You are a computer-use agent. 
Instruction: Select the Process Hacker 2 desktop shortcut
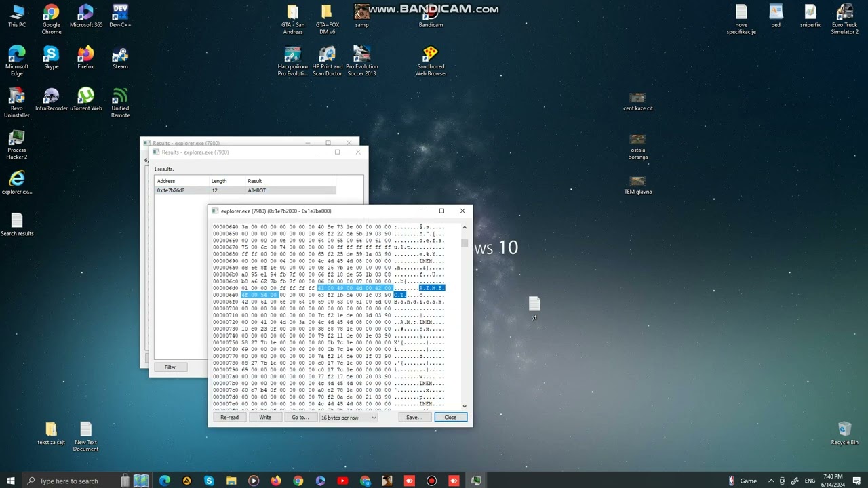tap(17, 145)
